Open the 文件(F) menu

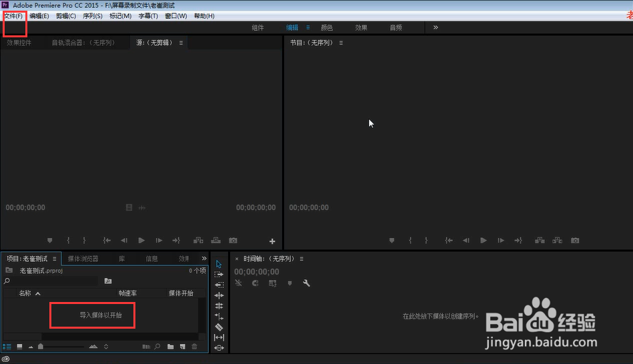coord(13,16)
